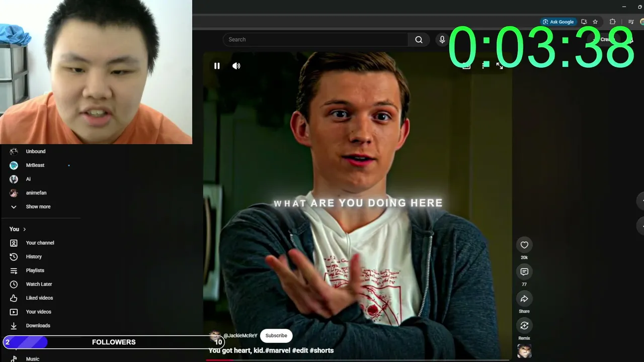
Task: Open the sound thumbnail under Remix
Action: coord(524,350)
